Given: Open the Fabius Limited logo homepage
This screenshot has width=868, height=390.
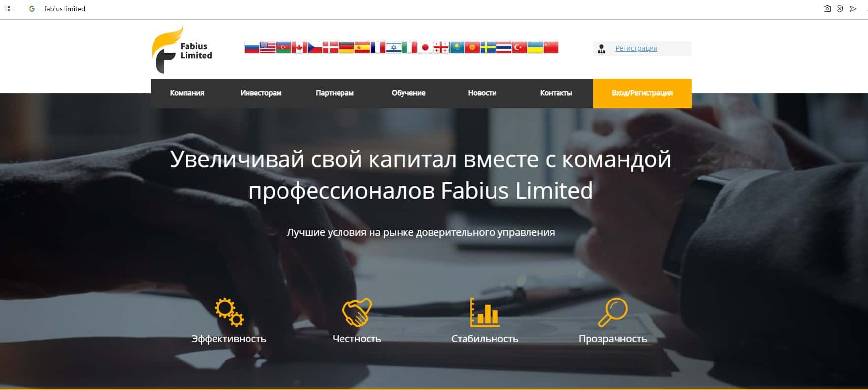Looking at the screenshot, I should (182, 50).
